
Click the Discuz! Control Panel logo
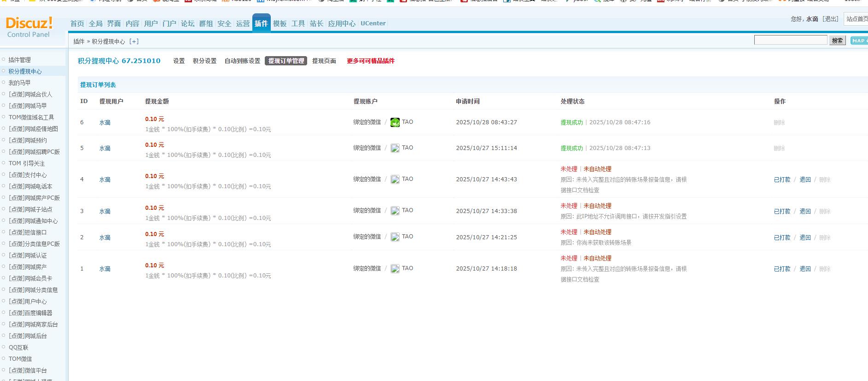coord(29,27)
